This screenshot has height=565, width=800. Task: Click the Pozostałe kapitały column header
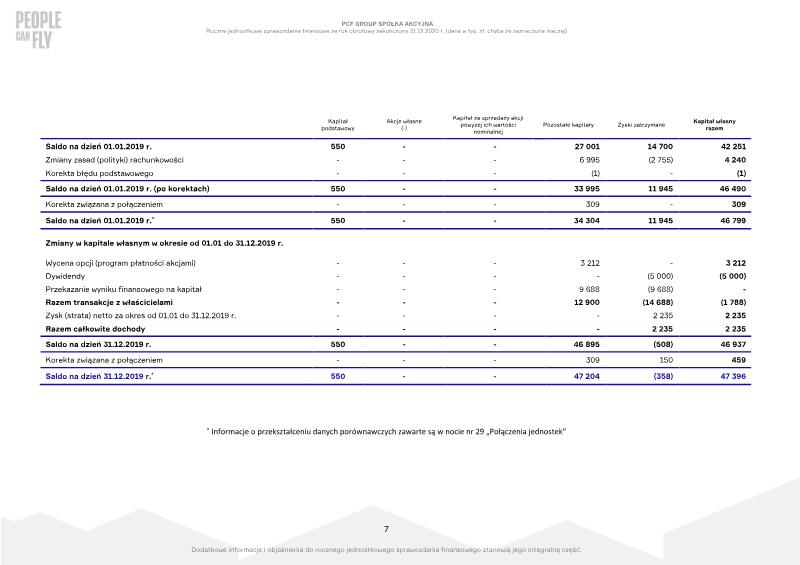tap(568, 125)
